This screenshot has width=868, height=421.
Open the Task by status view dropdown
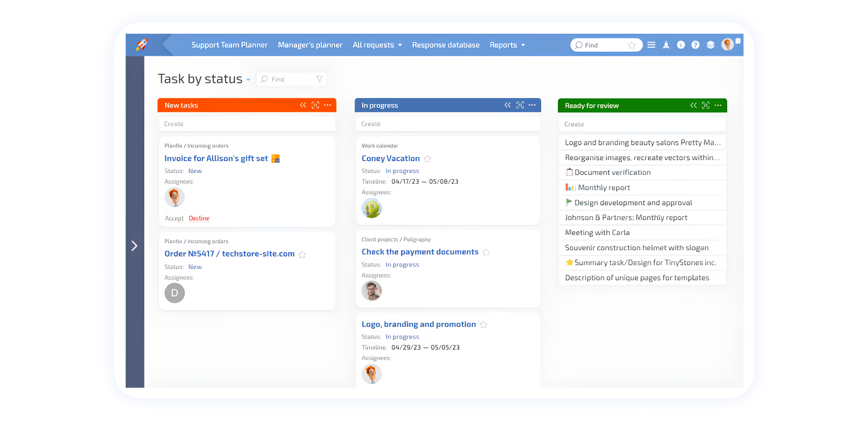248,80
